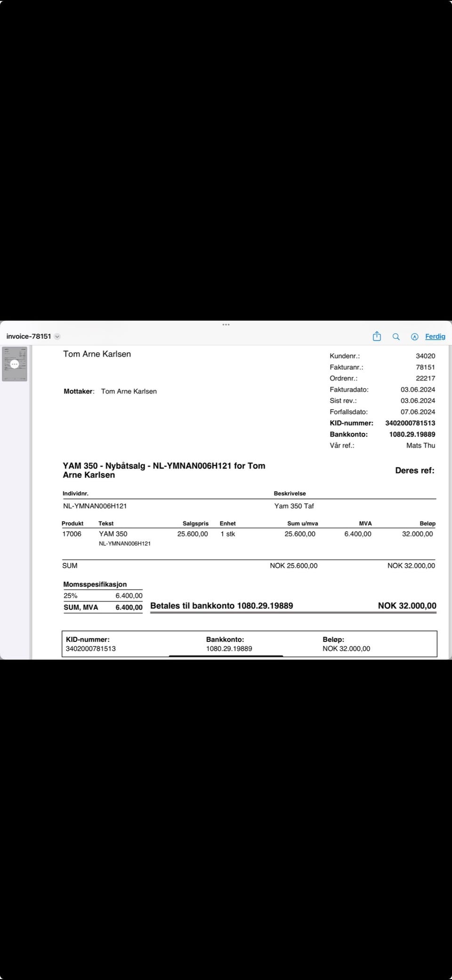This screenshot has height=980, width=452.
Task: Select the Beskrivelse text Yam 350 Taf
Action: tap(294, 506)
